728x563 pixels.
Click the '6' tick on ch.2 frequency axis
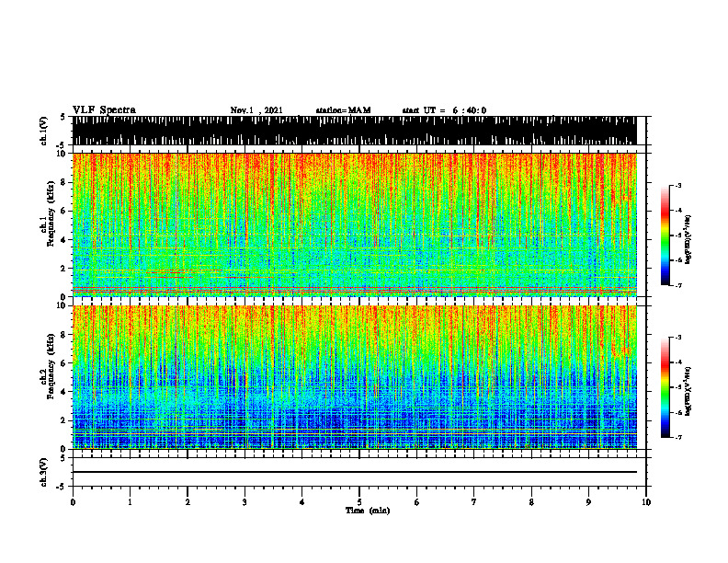tap(63, 363)
